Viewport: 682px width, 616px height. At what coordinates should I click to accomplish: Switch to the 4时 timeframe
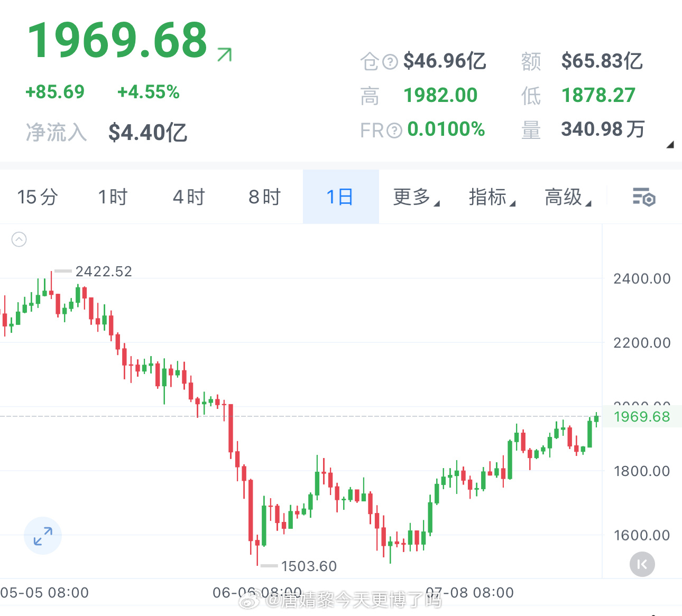[189, 197]
